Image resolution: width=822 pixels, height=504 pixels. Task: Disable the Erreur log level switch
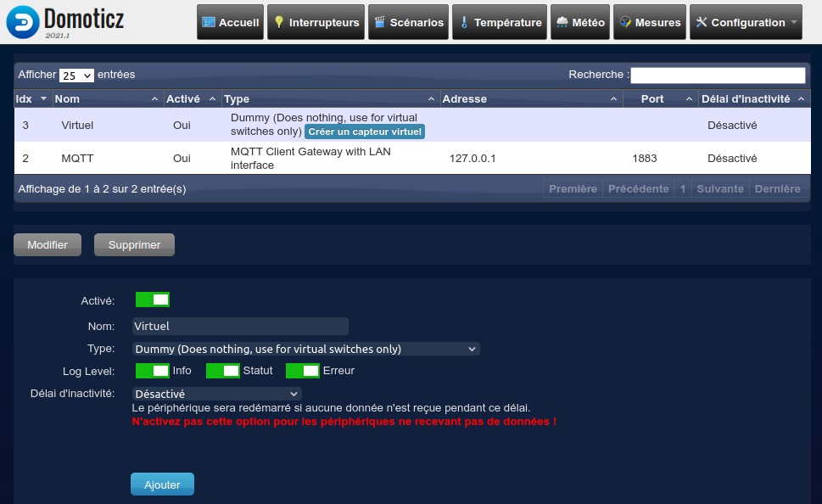tap(303, 371)
